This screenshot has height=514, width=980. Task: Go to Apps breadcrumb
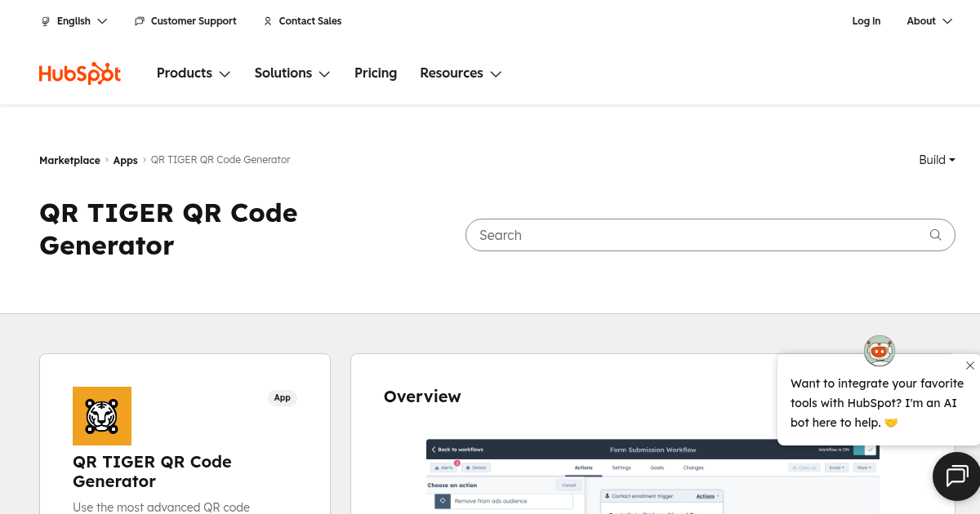click(x=126, y=161)
